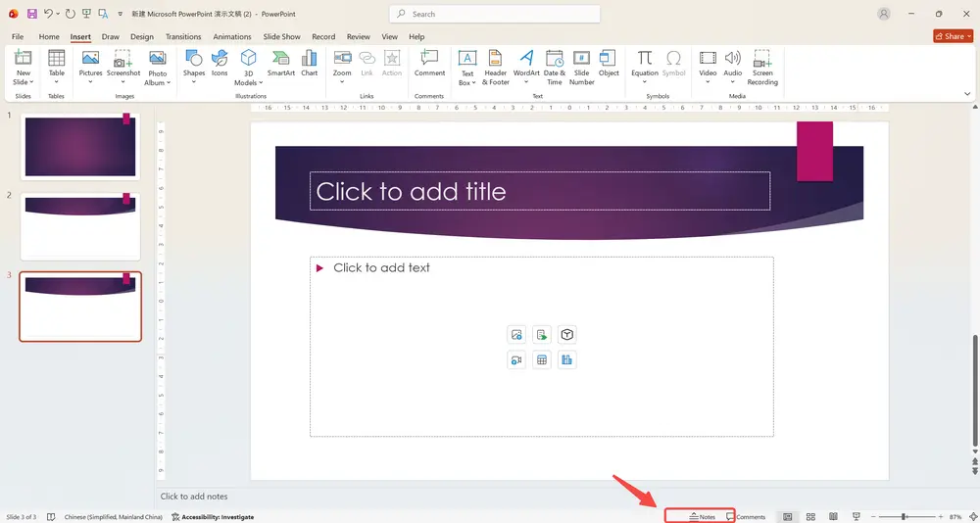Click the Save icon in title bar
The width and height of the screenshot is (980, 523).
click(x=32, y=13)
